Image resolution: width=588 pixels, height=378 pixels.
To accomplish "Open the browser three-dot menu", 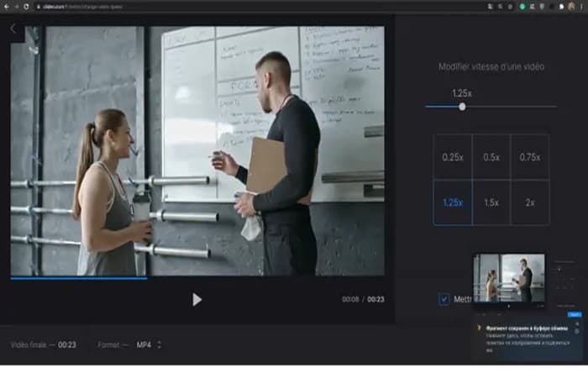I will tap(581, 7).
